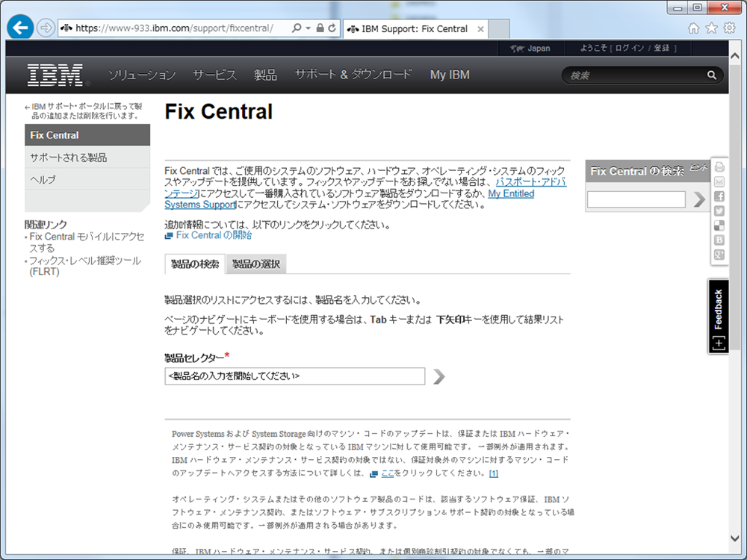Open サポート & ダウンロード menu
This screenshot has width=747, height=560.
point(353,75)
